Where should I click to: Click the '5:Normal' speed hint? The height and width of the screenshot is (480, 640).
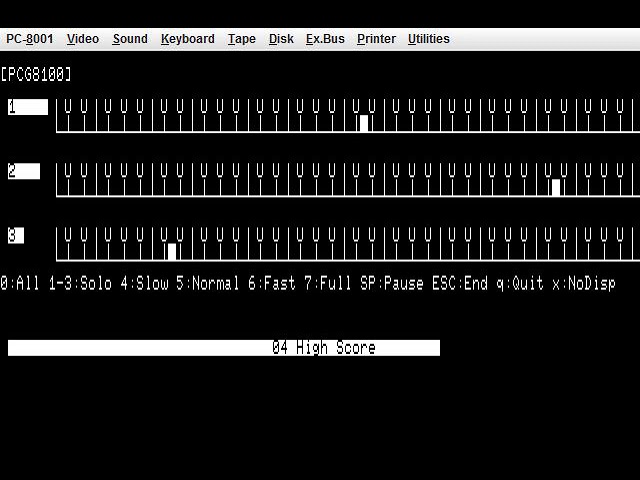click(x=208, y=283)
